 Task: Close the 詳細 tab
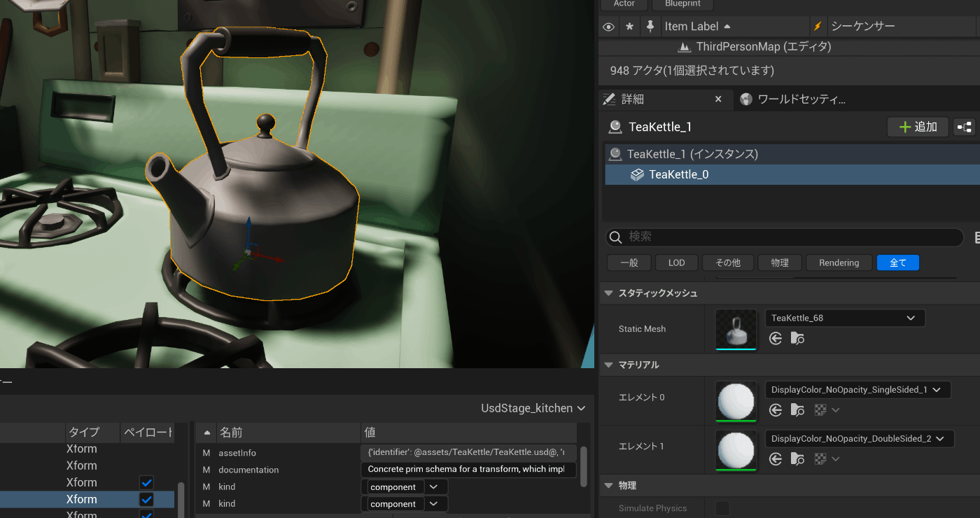pyautogui.click(x=718, y=99)
